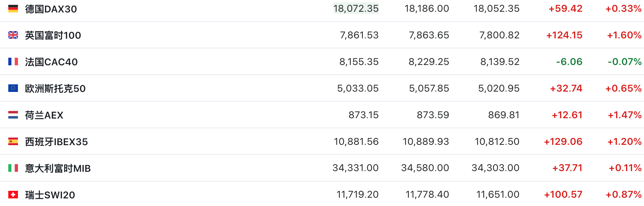Click the highlighted 18,072.35 price cell
Viewport: 644px width, 206px height.
coord(356,8)
